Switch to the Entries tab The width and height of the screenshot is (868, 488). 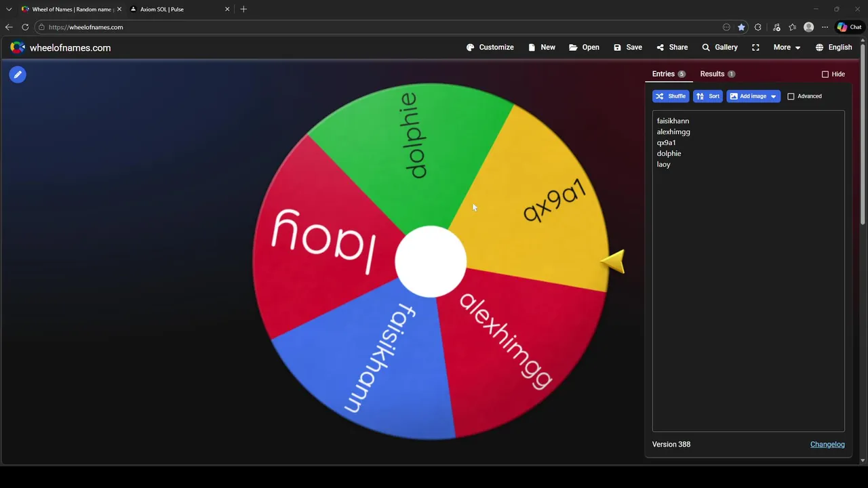tap(669, 74)
